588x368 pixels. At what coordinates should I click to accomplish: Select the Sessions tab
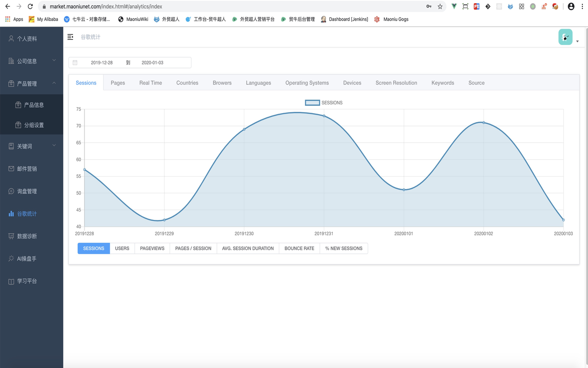coord(86,83)
